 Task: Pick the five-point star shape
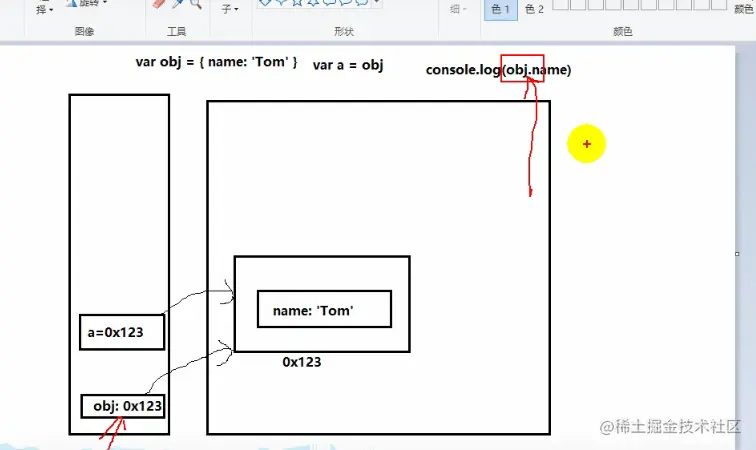(297, 2)
